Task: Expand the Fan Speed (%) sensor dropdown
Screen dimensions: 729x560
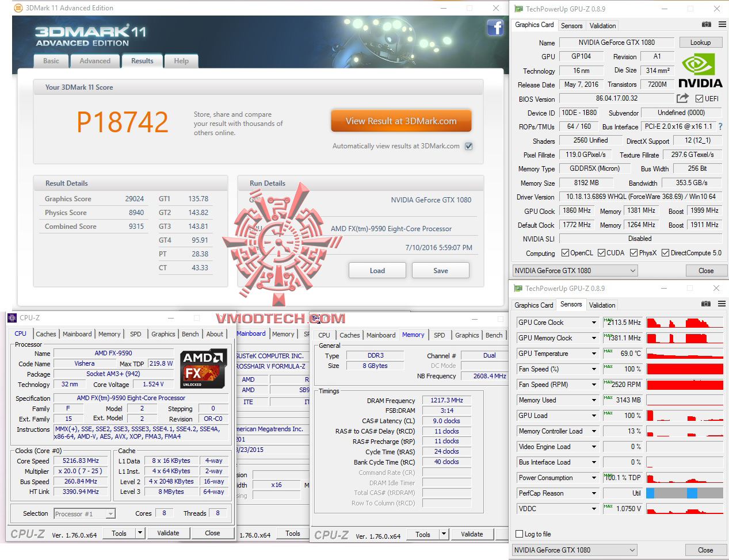Action: (594, 369)
